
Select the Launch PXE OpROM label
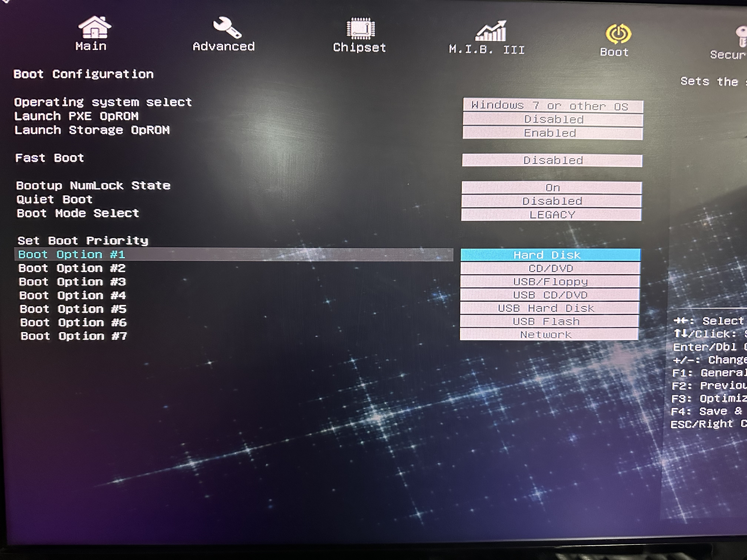(x=76, y=116)
